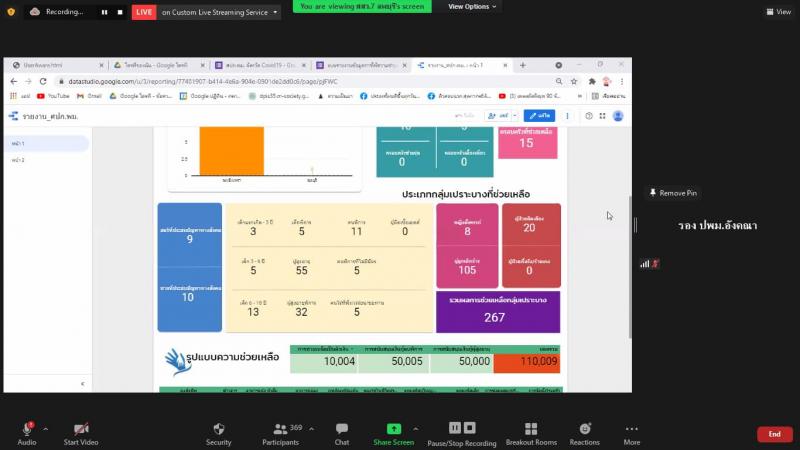Expand audio options arrow
The width and height of the screenshot is (800, 450).
pos(45,429)
